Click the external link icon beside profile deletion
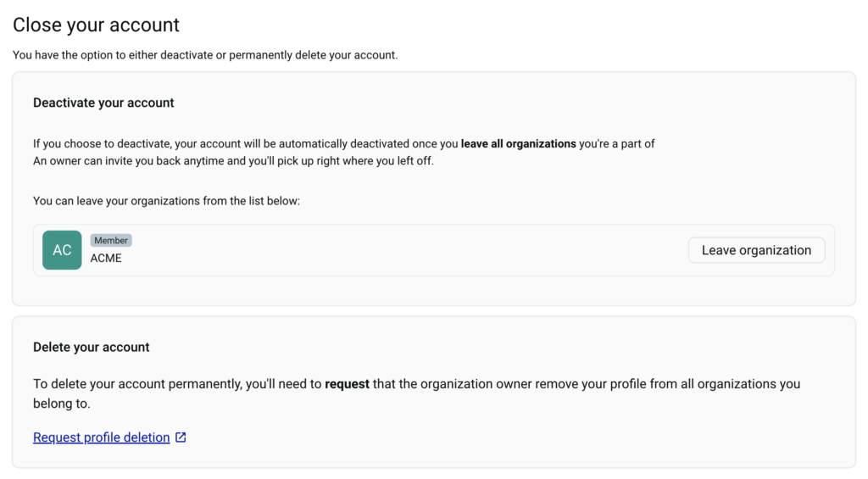The image size is (868, 479). point(181,437)
